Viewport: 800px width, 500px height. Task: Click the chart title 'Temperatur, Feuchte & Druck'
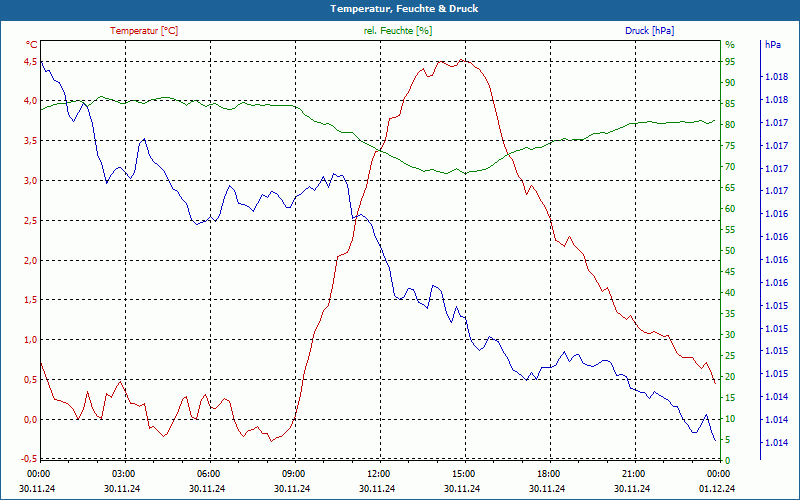coord(404,9)
